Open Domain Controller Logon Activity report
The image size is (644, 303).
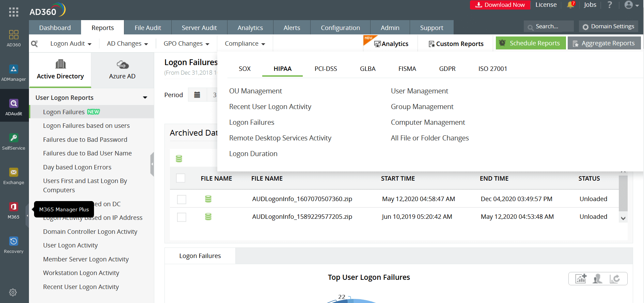pyautogui.click(x=90, y=231)
